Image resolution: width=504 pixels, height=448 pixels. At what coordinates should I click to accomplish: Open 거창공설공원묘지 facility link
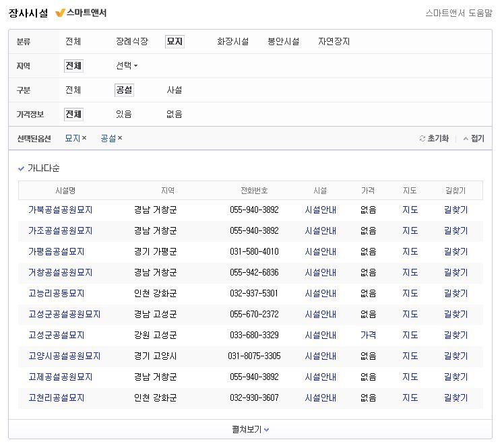tap(61, 273)
